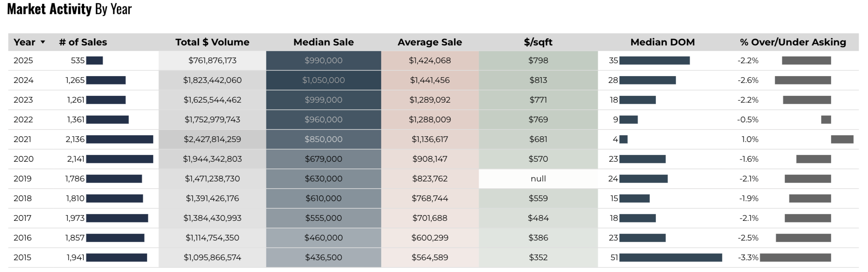
Task: Click the 2021 sales count bar
Action: [x=120, y=139]
